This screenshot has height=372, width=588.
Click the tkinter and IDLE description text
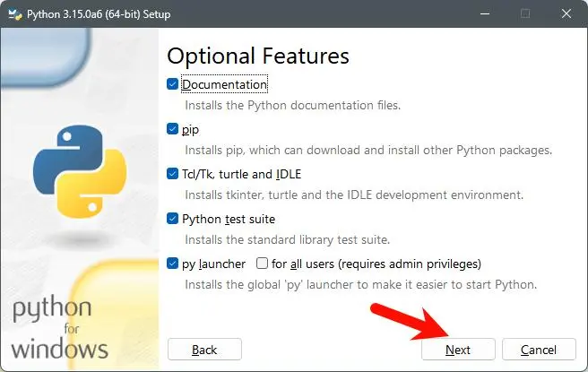tap(354, 195)
